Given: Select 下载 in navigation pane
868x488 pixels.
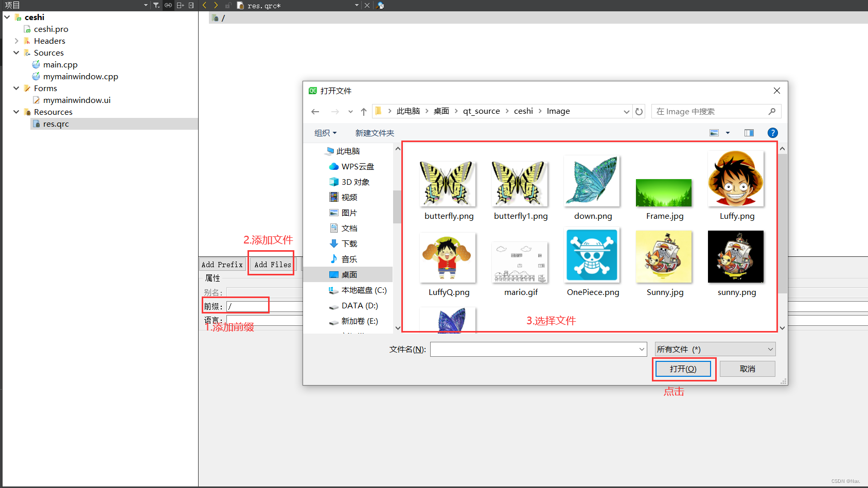Looking at the screenshot, I should point(343,243).
